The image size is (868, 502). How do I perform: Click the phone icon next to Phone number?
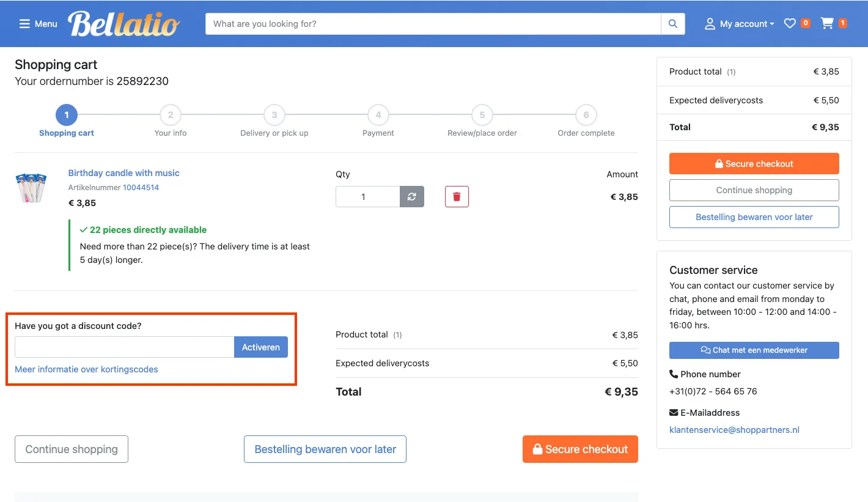[x=675, y=374]
